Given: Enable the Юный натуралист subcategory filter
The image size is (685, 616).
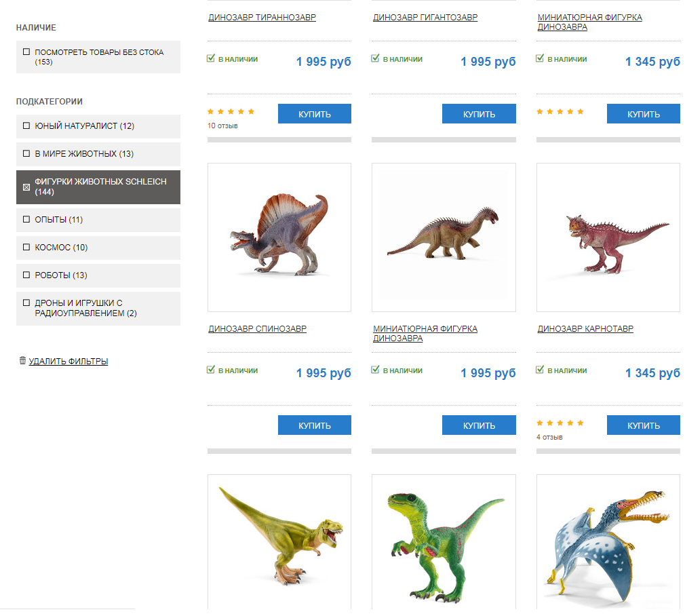Looking at the screenshot, I should (x=26, y=126).
